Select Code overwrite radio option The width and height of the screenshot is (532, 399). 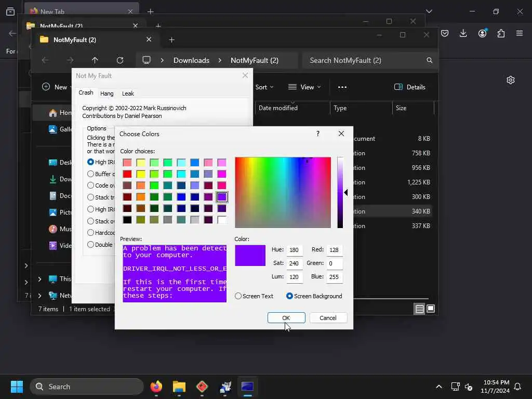point(90,185)
